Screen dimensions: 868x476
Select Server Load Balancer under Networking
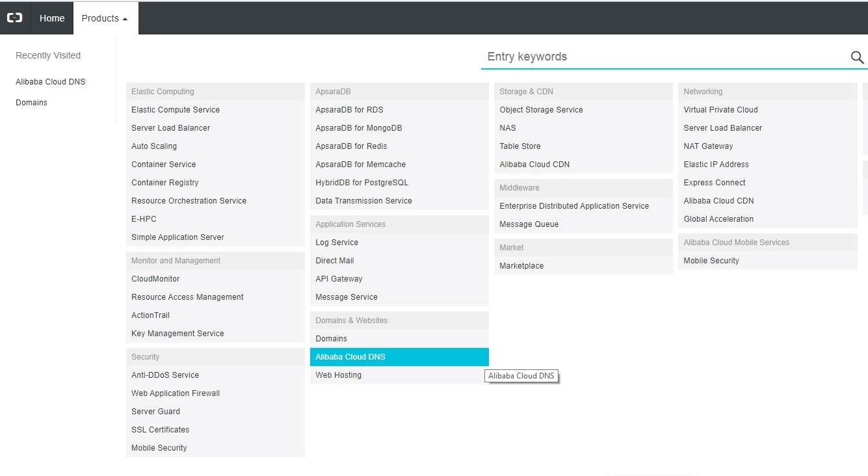768,128
